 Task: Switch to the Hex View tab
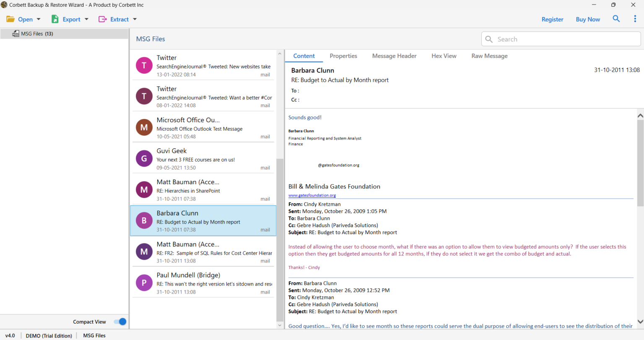coord(444,56)
